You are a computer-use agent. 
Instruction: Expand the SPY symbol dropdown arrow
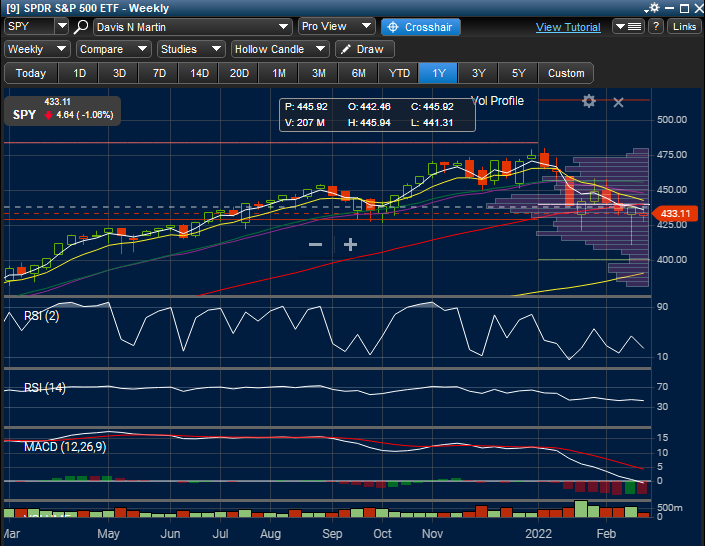(62, 27)
